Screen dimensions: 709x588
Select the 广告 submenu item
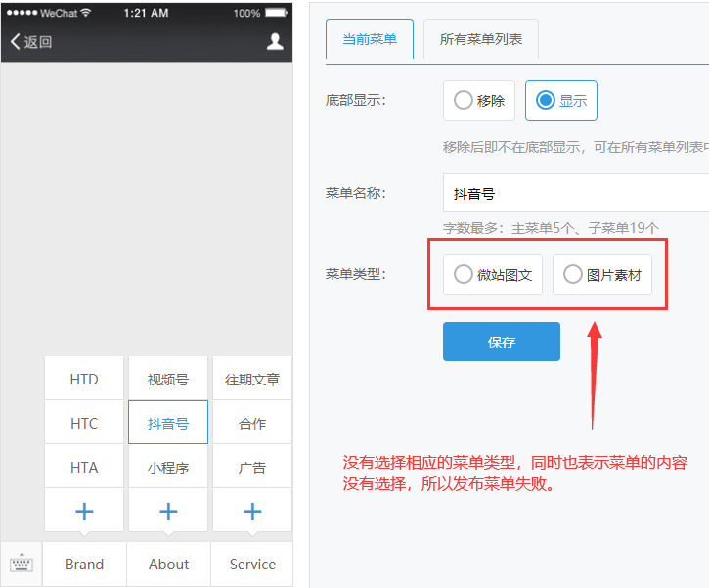pyautogui.click(x=252, y=467)
